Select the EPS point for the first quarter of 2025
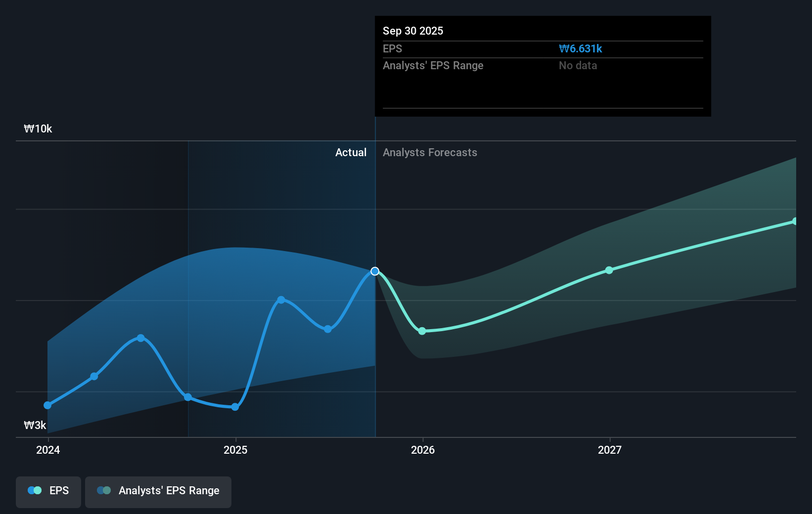 tap(281, 300)
